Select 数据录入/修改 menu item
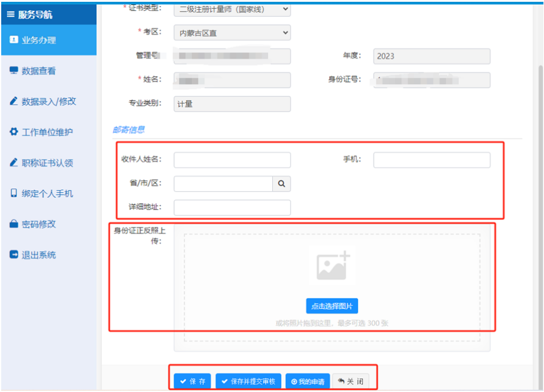544x392 pixels. point(48,101)
